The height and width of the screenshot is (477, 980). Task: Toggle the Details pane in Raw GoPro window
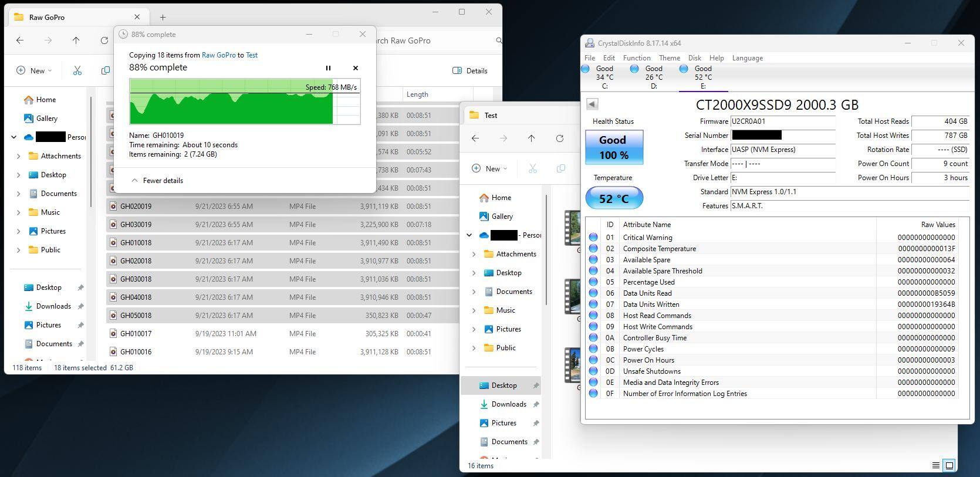tap(470, 70)
